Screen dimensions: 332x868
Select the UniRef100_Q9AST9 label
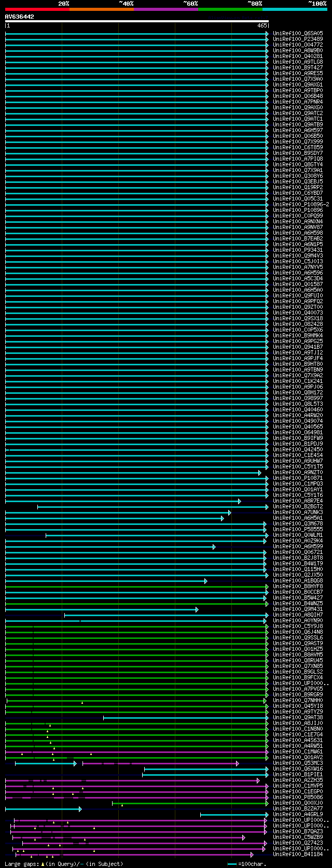click(298, 643)
